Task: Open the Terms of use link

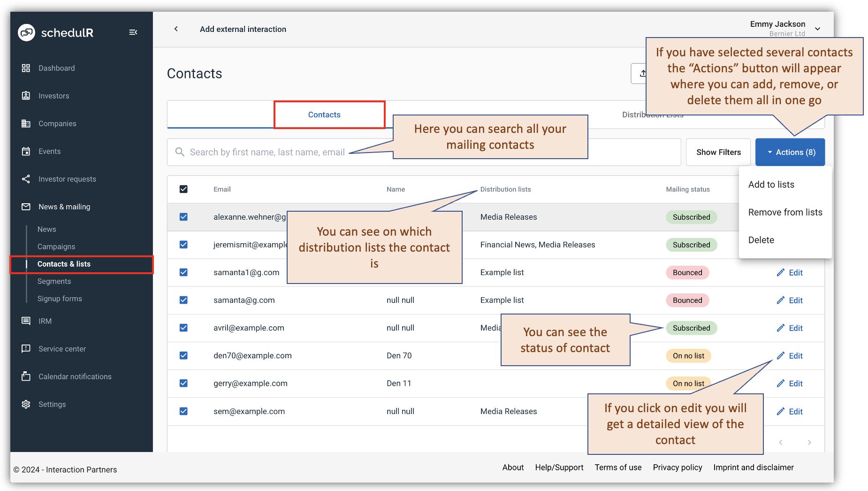Action: click(618, 467)
